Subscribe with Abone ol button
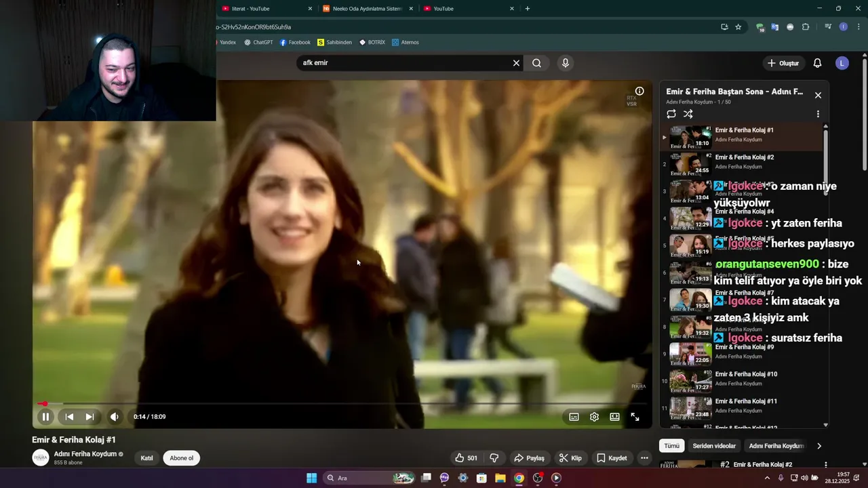The image size is (868, 488). pos(182,458)
